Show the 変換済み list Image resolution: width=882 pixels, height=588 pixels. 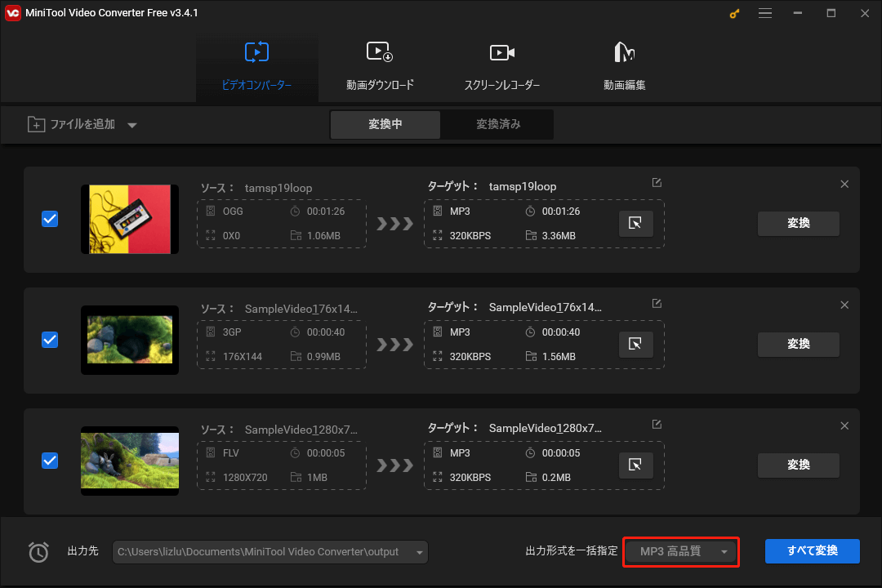pos(498,124)
